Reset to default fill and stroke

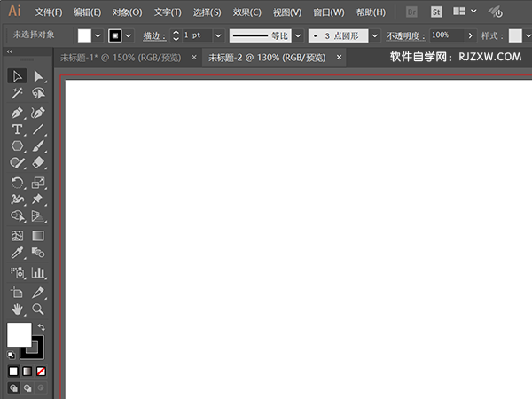tap(11, 355)
